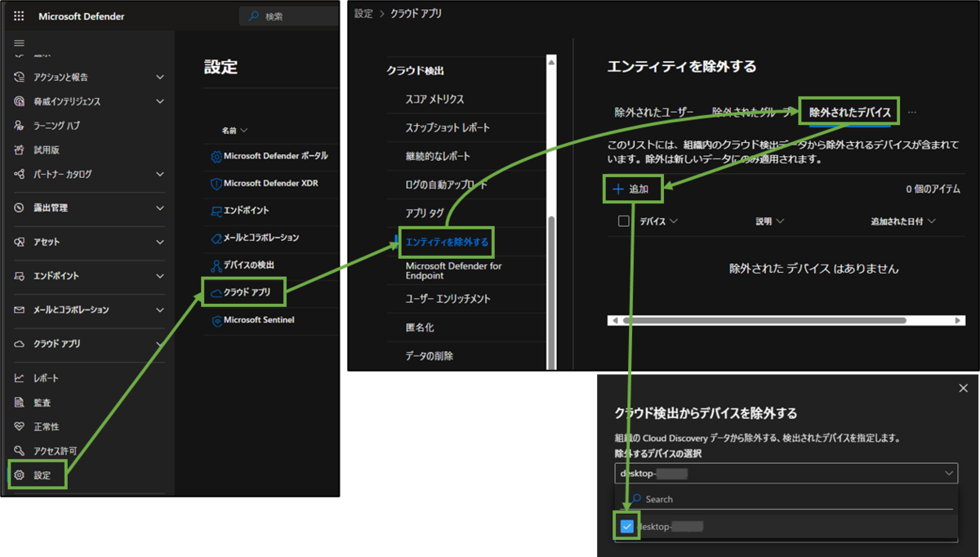Open Microsoft Defender for Endpoint menu entry
Viewport: 980px width, 557px height.
click(x=453, y=271)
